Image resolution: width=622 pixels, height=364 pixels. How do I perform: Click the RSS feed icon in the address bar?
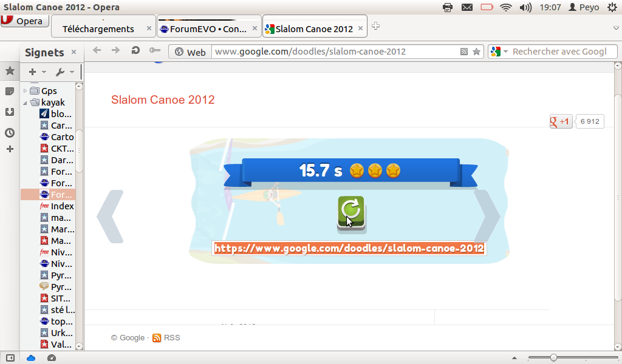click(463, 52)
